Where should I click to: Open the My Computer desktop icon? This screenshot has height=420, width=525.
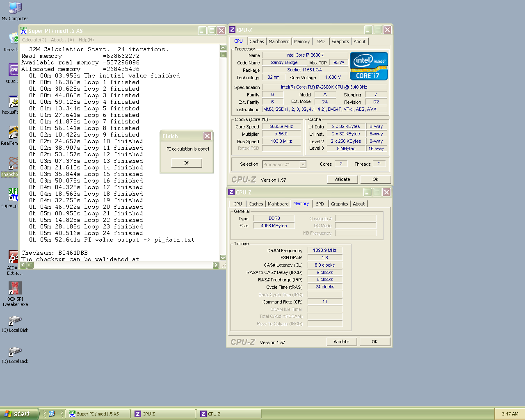[x=15, y=9]
